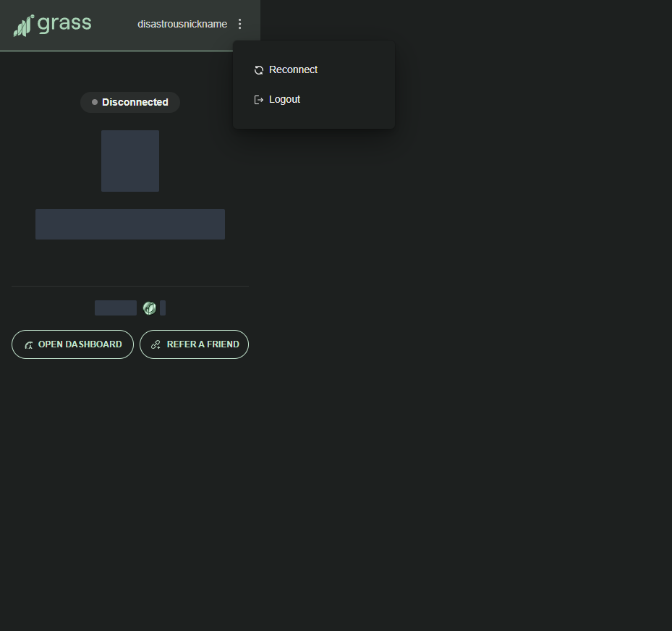
Task: Open the three-dot options menu
Action: coord(240,24)
